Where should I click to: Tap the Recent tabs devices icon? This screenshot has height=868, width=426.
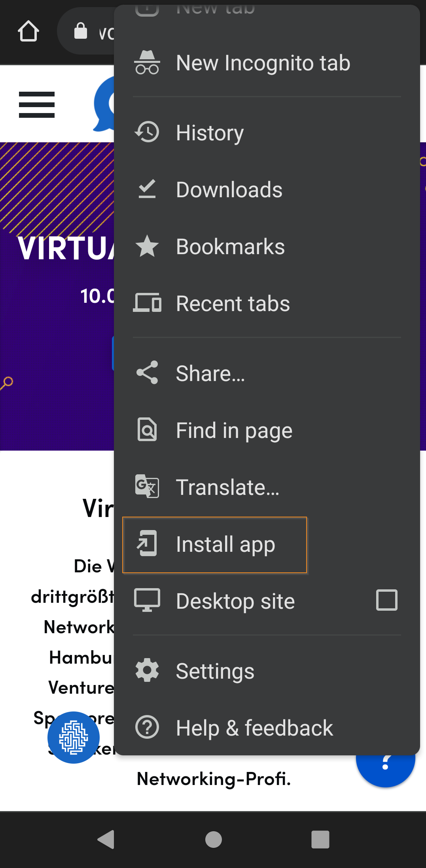(x=147, y=303)
